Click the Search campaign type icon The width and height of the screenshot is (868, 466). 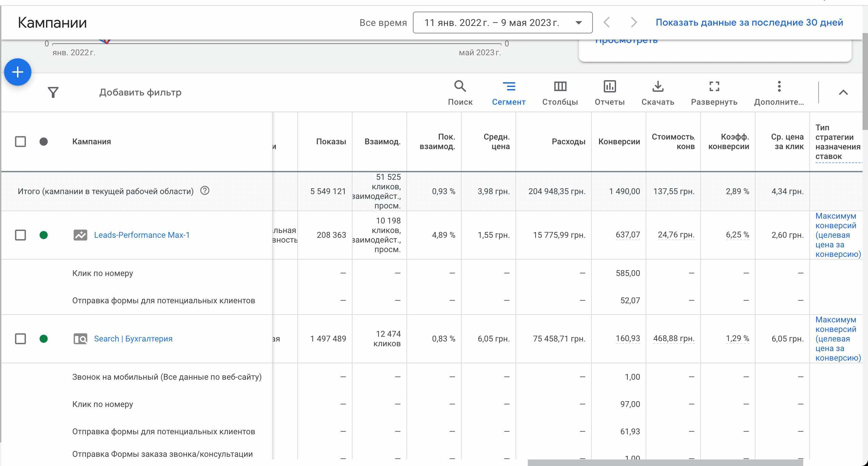pos(80,339)
